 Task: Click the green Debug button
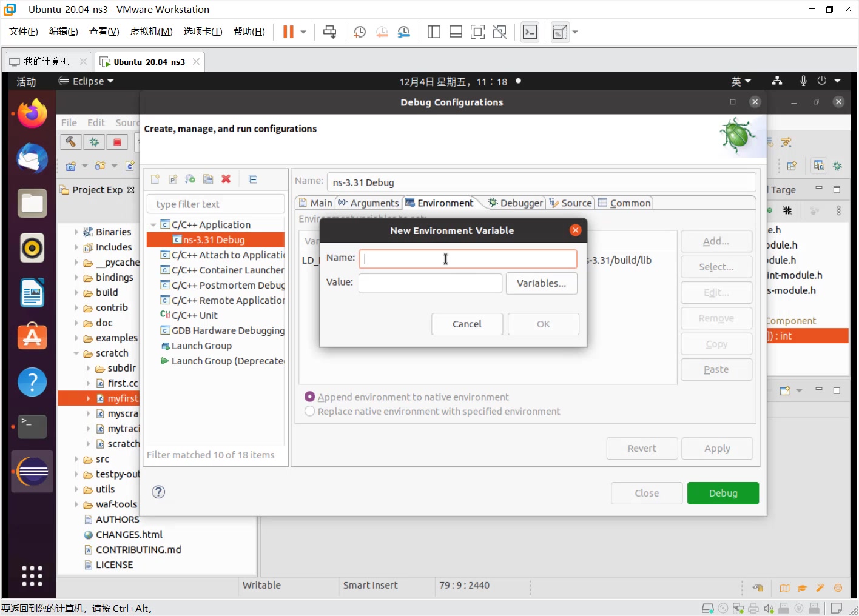(723, 493)
